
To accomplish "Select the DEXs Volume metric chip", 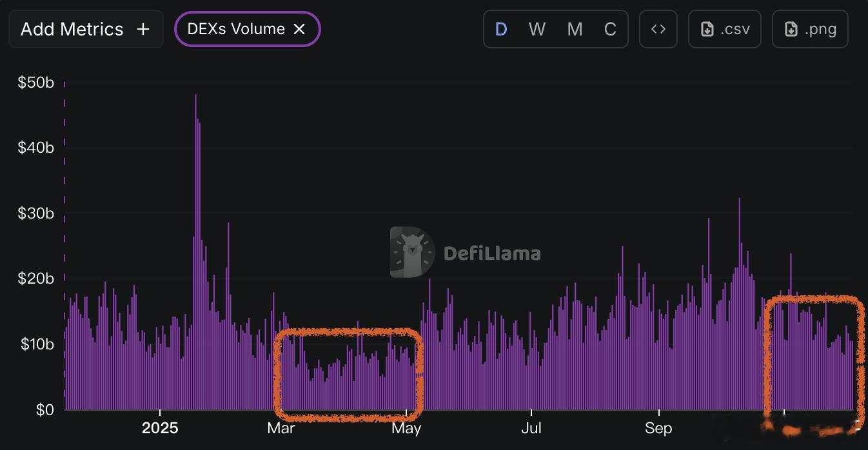I will pyautogui.click(x=248, y=29).
